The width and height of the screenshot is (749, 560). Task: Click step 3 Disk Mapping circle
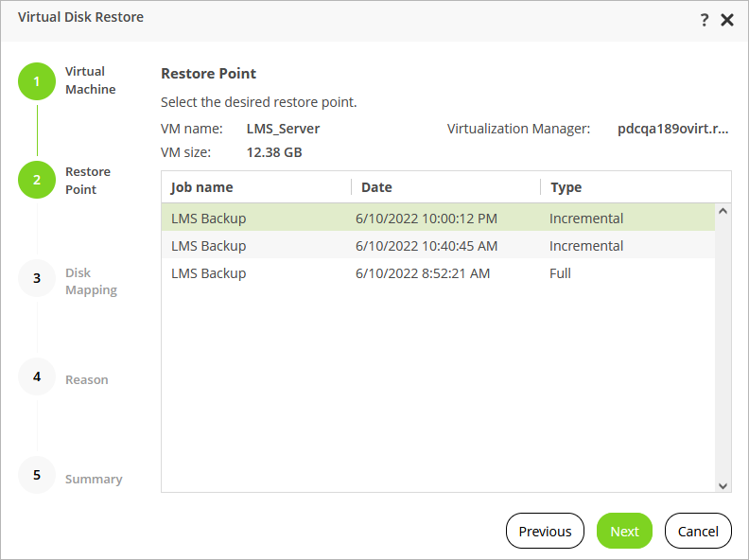37,278
